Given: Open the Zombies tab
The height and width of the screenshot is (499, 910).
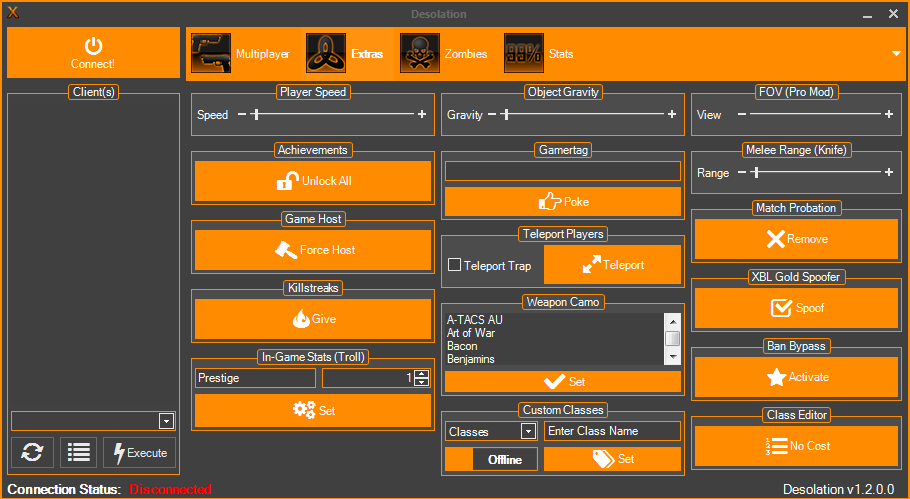Looking at the screenshot, I should coord(445,54).
